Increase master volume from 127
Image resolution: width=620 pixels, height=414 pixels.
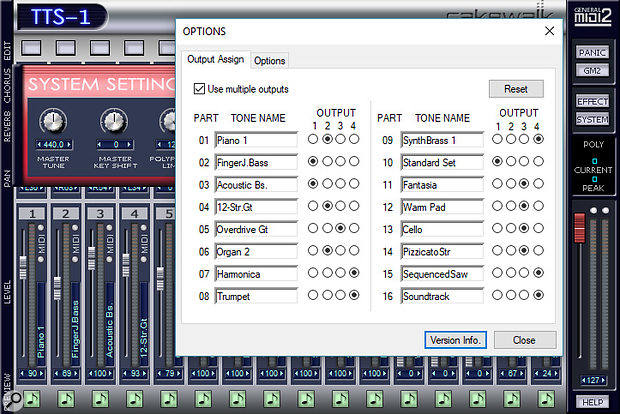(603, 380)
